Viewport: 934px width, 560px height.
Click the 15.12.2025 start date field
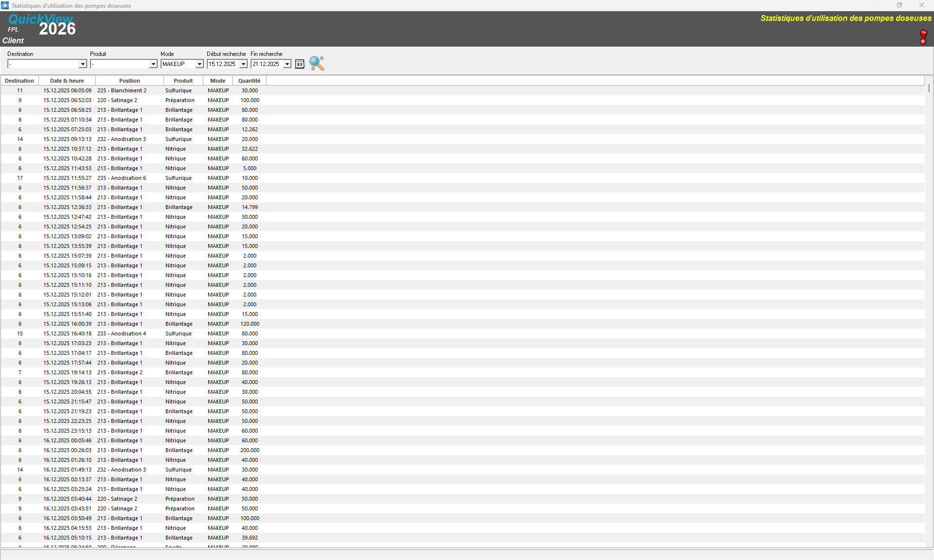tap(222, 64)
